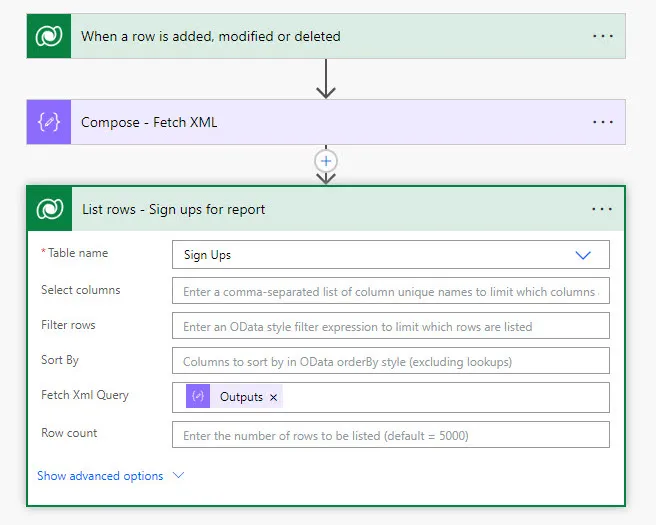This screenshot has width=656, height=525.
Task: Click the 'Row count' label
Action: tap(69, 433)
